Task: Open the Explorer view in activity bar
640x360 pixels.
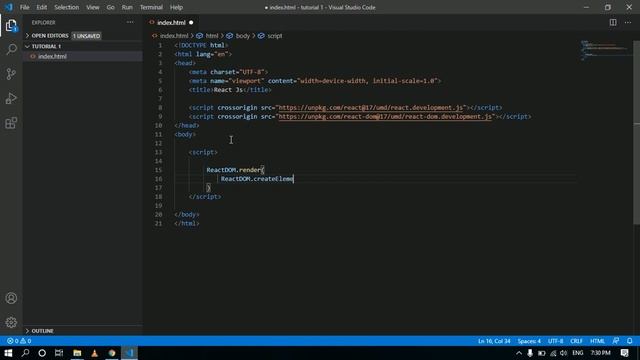Action: (x=11, y=26)
